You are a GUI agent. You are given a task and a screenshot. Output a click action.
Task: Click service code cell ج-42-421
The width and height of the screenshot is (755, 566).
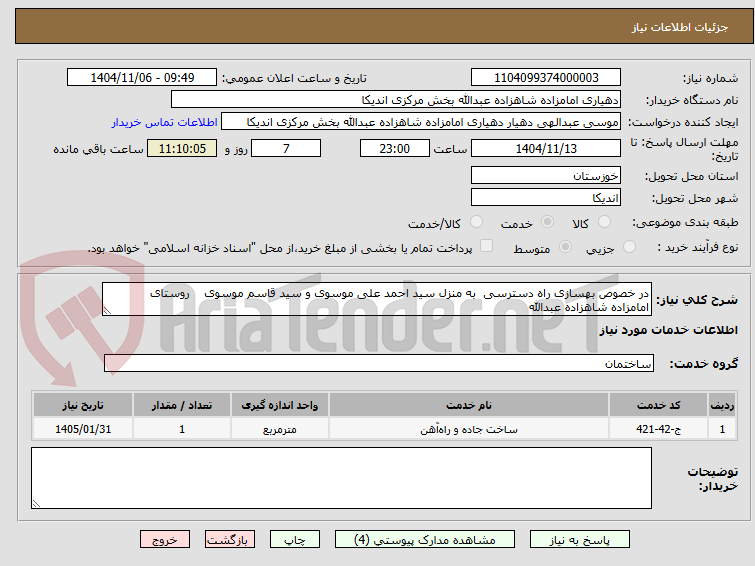click(x=658, y=429)
